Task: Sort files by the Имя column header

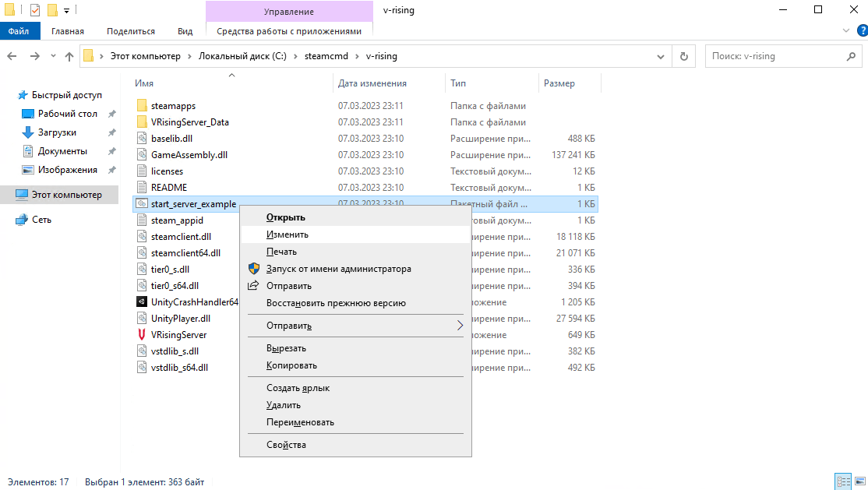Action: (x=144, y=83)
